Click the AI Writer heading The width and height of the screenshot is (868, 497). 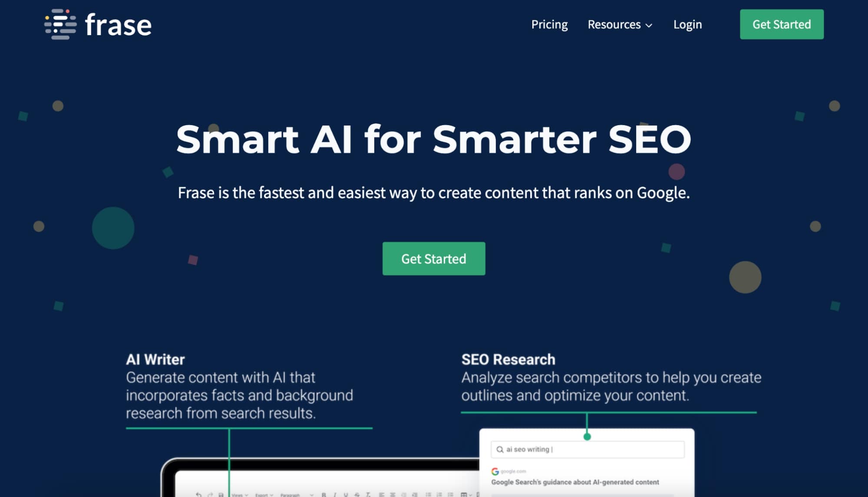[x=155, y=359]
